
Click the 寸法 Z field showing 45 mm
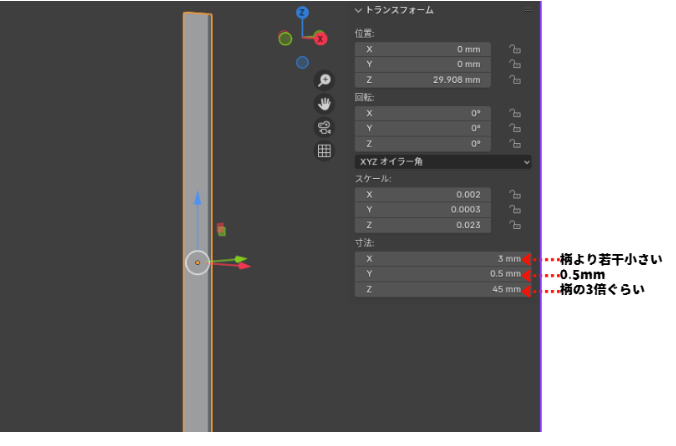(x=438, y=290)
